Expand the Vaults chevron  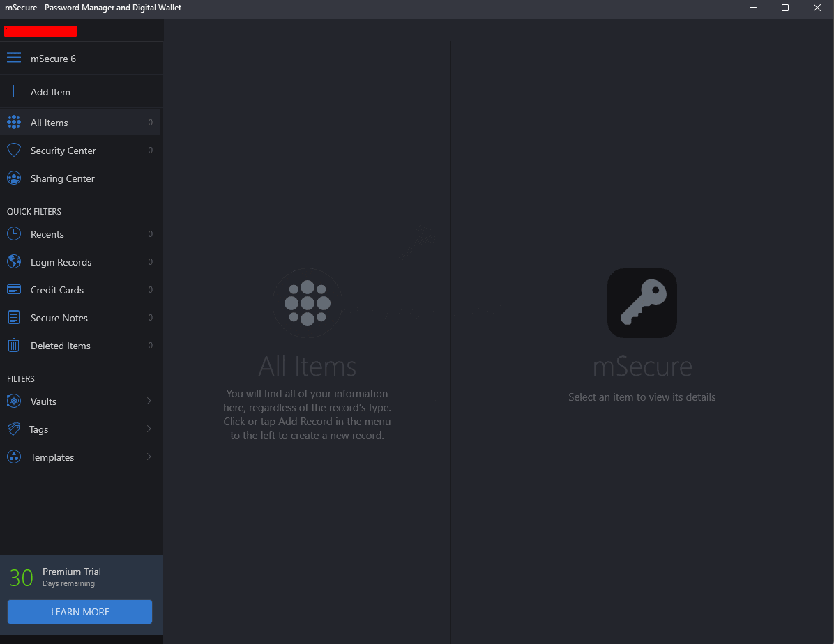pos(149,401)
